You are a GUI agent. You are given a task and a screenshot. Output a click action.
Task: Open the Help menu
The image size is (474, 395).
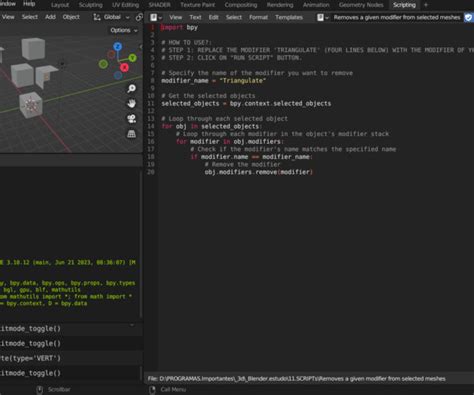click(x=29, y=4)
